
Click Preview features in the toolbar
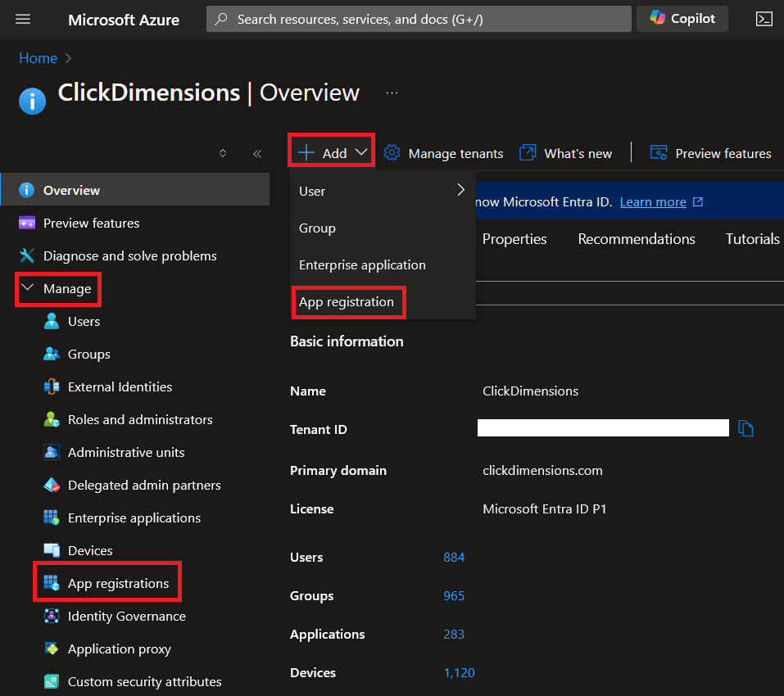(x=710, y=153)
